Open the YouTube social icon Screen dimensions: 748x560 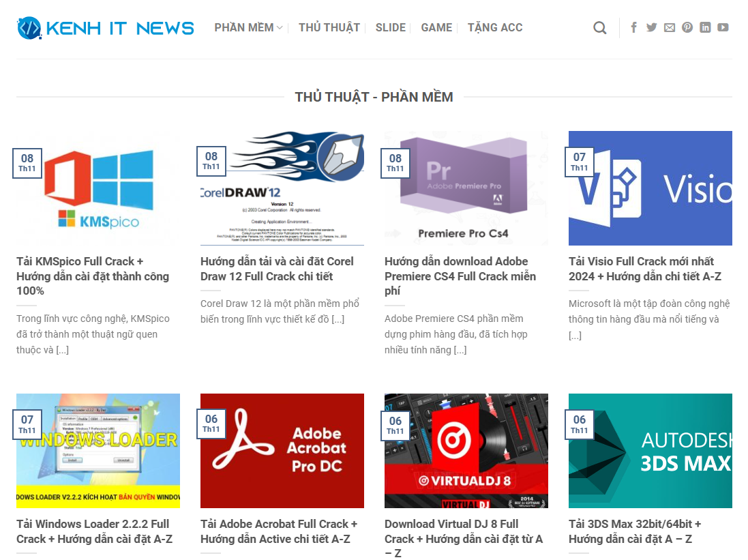pos(723,27)
